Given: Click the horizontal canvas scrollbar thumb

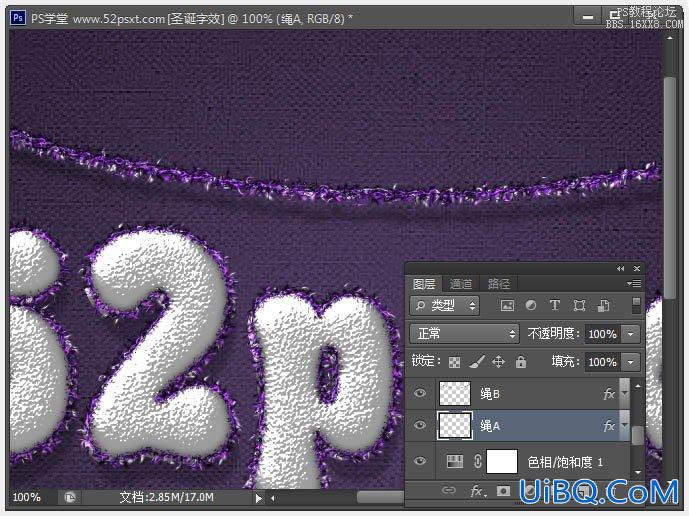Looking at the screenshot, I should click(x=381, y=497).
